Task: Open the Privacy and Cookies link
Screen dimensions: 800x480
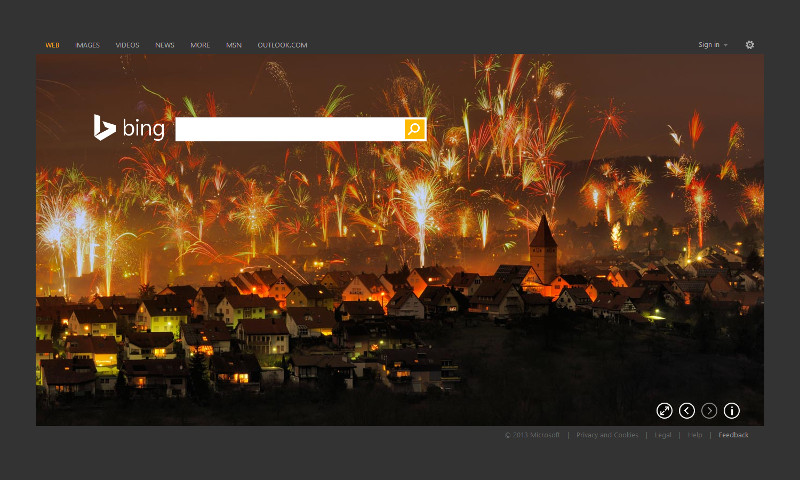Action: 607,435
